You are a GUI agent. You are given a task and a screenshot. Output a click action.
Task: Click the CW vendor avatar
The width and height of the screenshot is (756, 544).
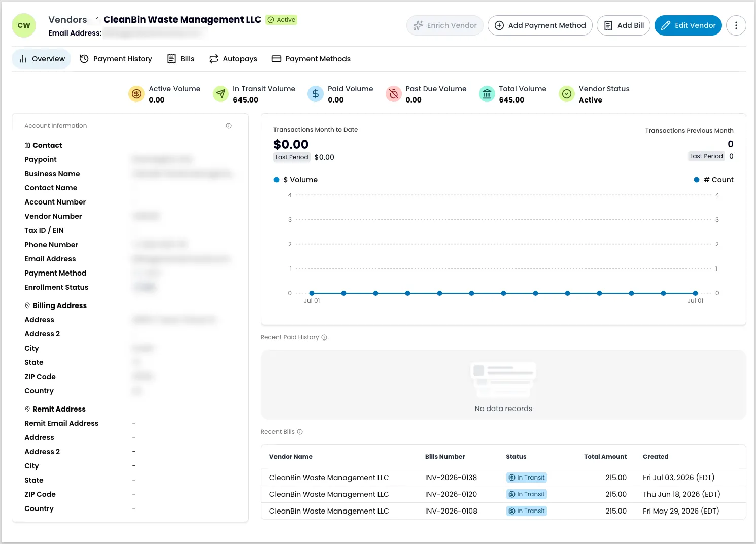click(x=24, y=25)
